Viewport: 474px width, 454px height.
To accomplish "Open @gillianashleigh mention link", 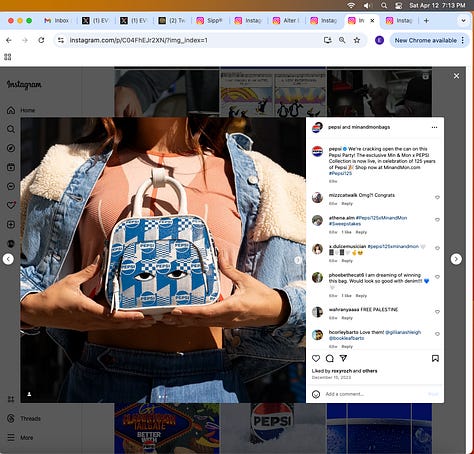I will click(x=403, y=332).
